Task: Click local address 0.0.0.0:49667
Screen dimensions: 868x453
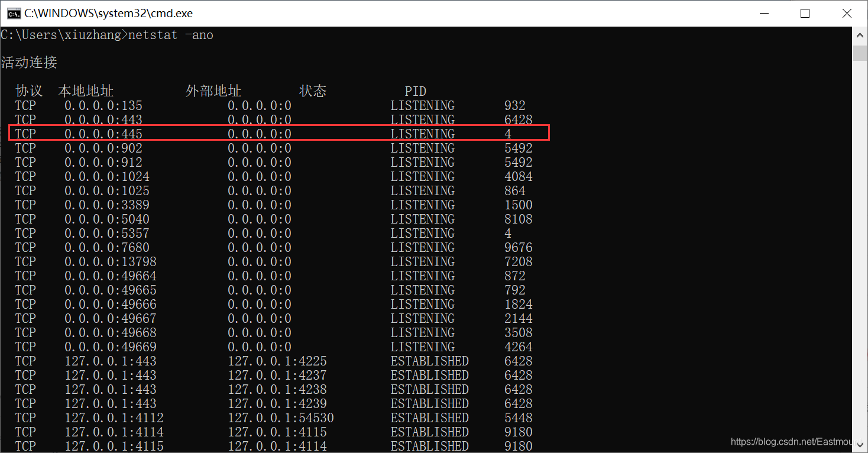Action: (x=111, y=319)
